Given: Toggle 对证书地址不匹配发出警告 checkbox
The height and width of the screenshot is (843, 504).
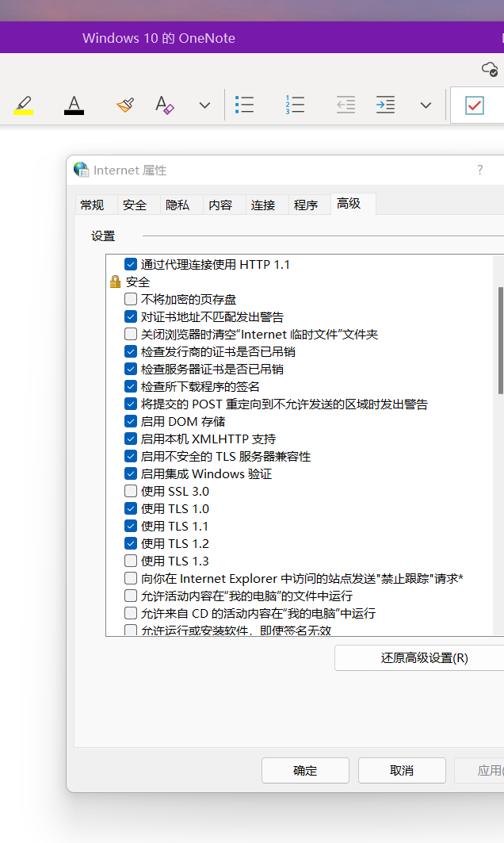Looking at the screenshot, I should pyautogui.click(x=131, y=316).
